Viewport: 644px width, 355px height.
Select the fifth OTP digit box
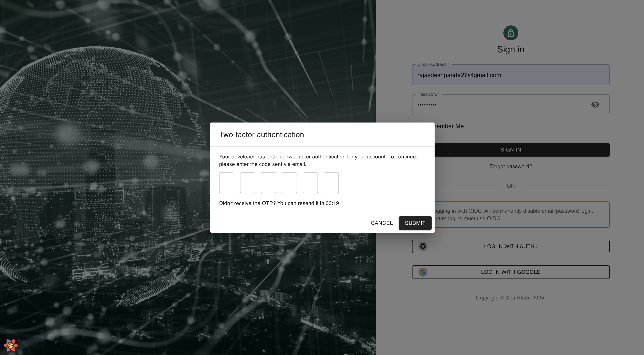310,183
